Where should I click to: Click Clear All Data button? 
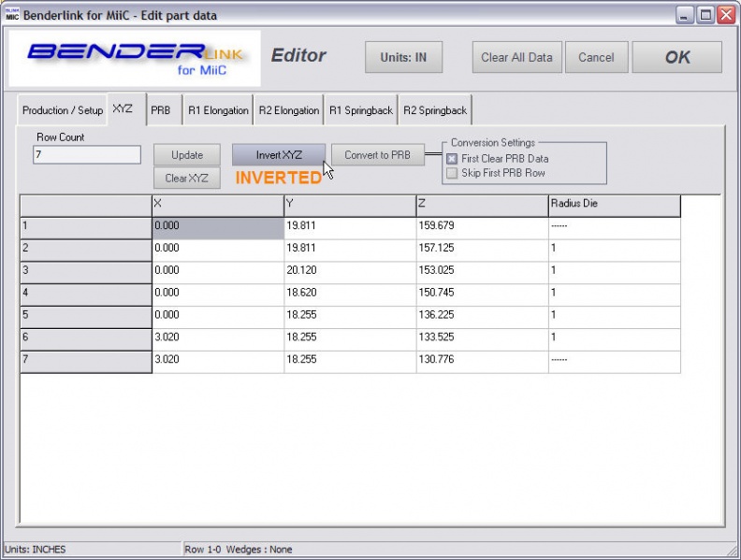(516, 57)
